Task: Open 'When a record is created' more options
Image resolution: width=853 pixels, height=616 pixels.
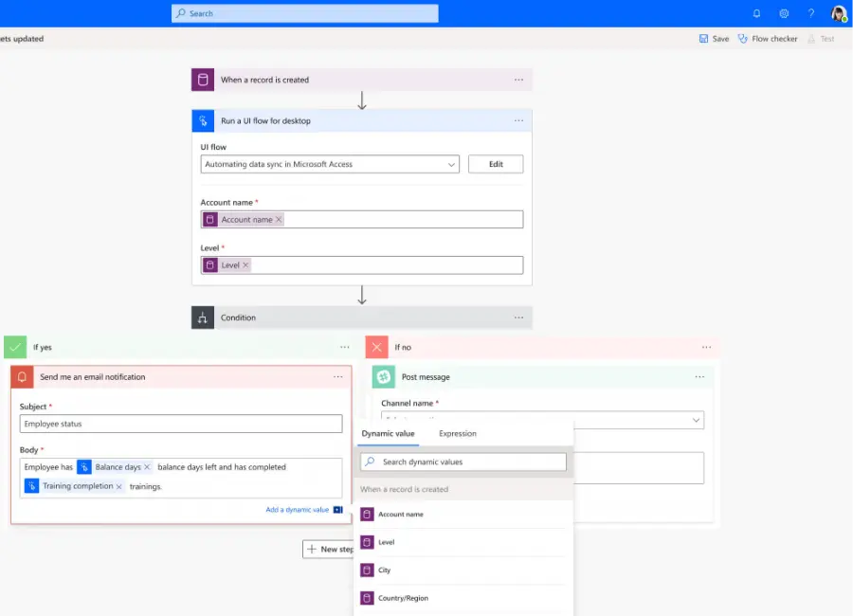Action: pyautogui.click(x=519, y=80)
